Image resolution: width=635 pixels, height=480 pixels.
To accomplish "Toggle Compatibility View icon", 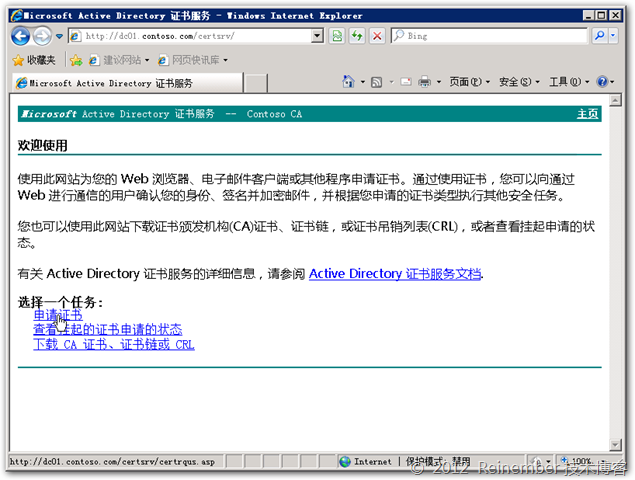I will (337, 36).
